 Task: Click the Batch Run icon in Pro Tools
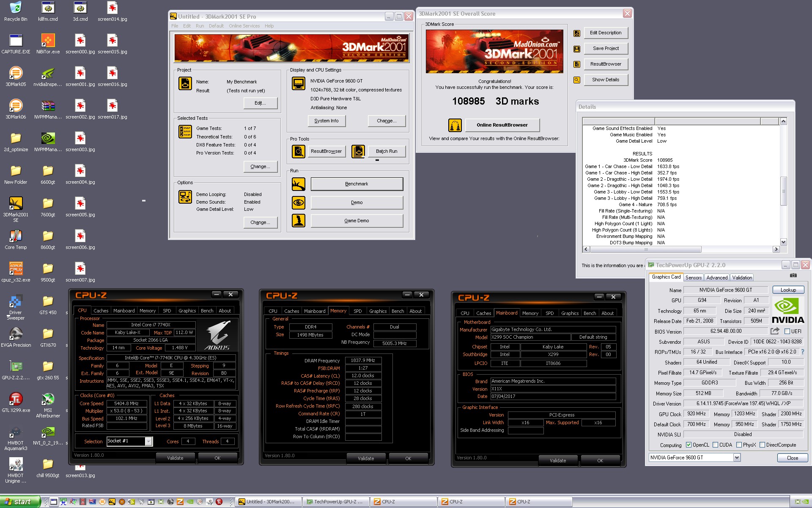[x=358, y=151]
